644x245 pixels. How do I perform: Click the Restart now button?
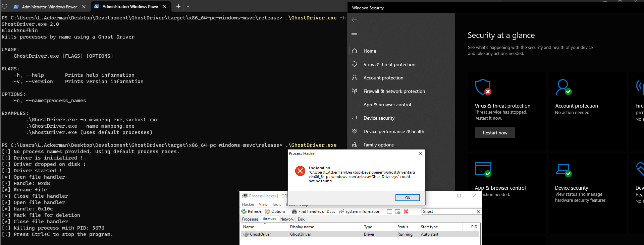point(495,133)
